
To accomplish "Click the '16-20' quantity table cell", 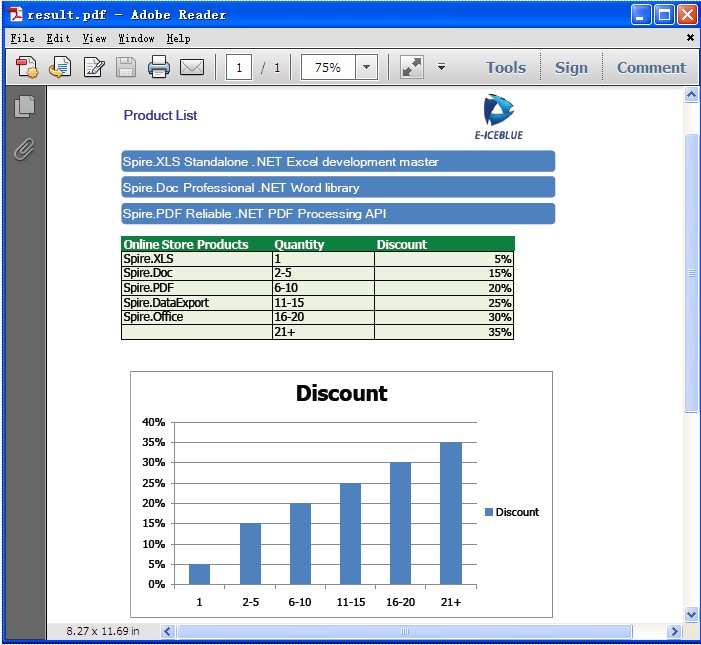I will tap(323, 317).
